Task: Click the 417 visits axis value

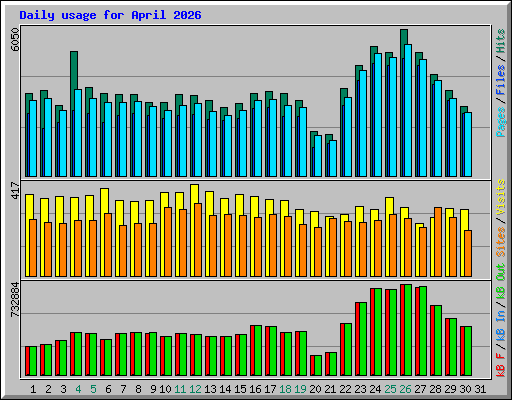Action: (15, 190)
